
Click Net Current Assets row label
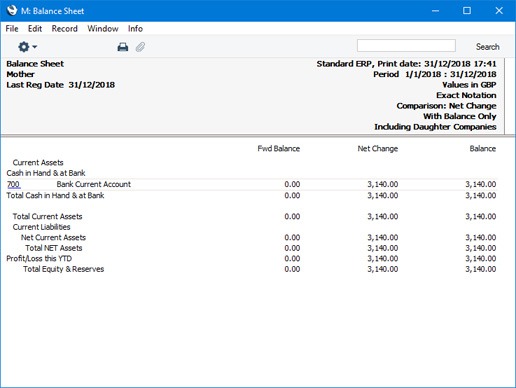click(x=53, y=238)
